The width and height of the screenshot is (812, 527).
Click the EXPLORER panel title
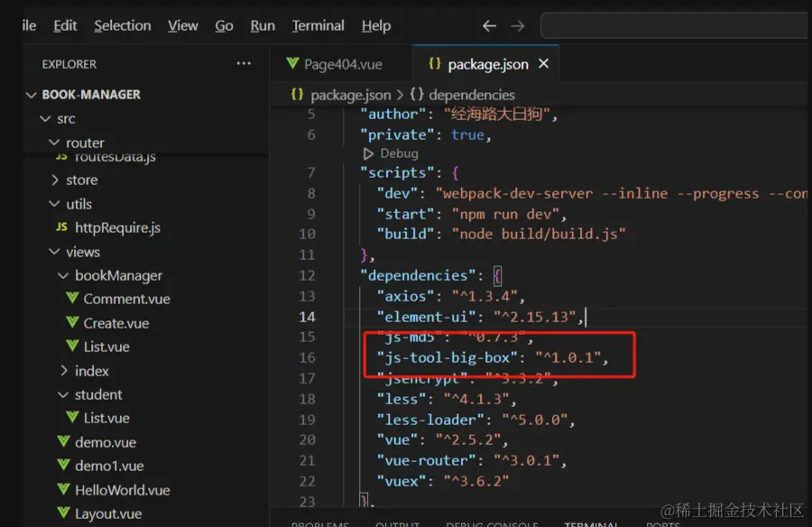(x=69, y=64)
